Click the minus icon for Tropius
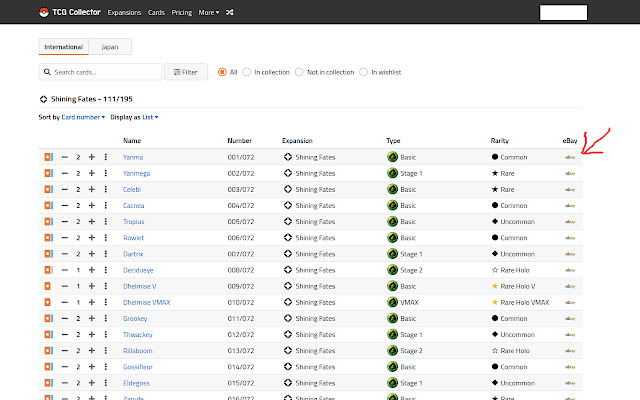Viewport: 640px width, 400px height. point(65,222)
